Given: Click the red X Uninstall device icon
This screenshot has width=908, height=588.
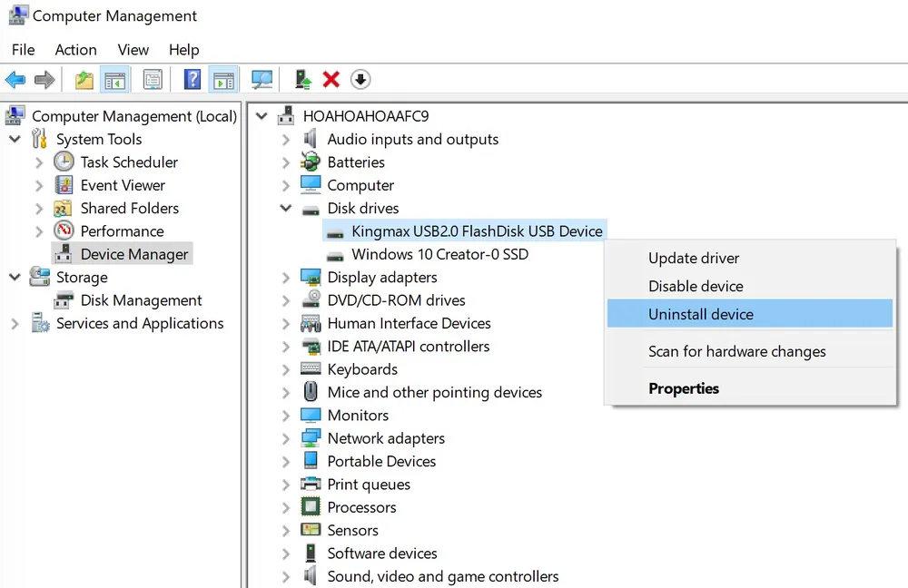Looking at the screenshot, I should click(331, 79).
